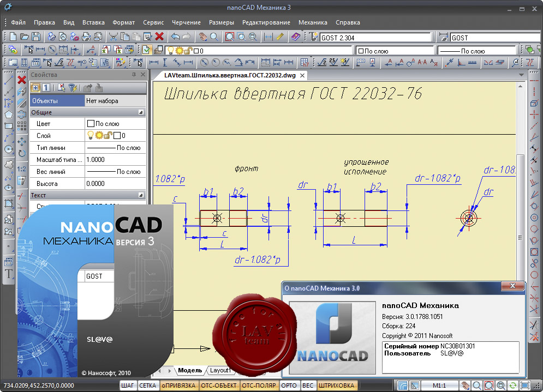Open the GOST 2.304 text style dropdown
The width and height of the screenshot is (543, 392).
(x=376, y=38)
